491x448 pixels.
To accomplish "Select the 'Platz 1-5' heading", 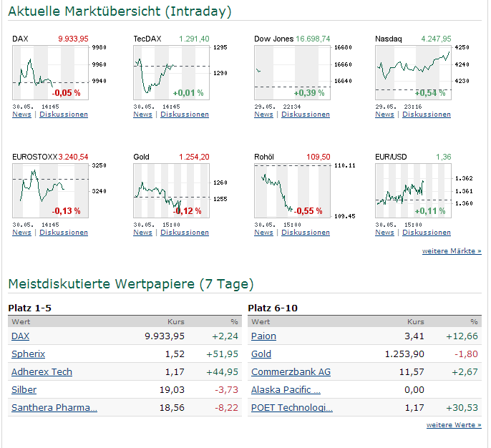I will point(30,308).
